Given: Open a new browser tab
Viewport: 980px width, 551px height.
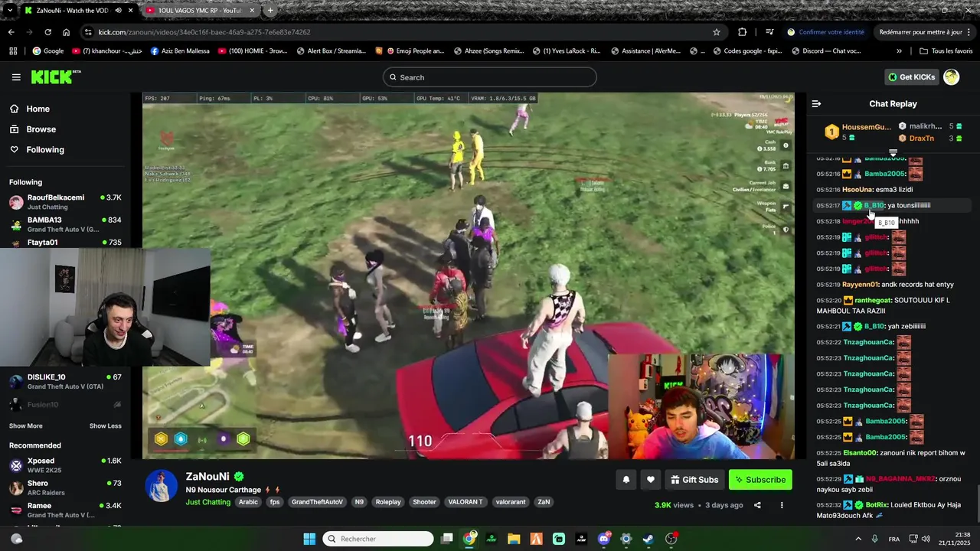Looking at the screenshot, I should [270, 11].
